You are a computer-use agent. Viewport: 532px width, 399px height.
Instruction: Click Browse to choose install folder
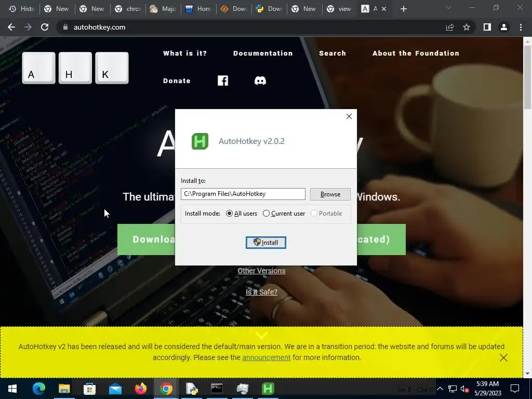[x=330, y=194]
